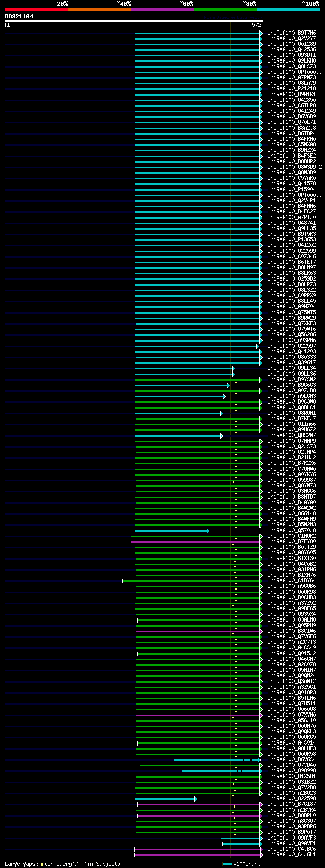Select the UniRef100_A4S014 label
The image size is (325, 868).
tap(291, 743)
